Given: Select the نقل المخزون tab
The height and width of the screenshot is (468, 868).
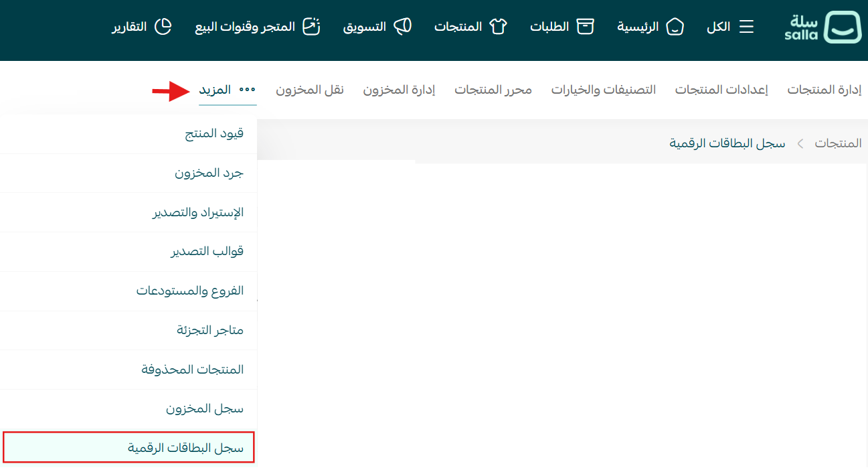Looking at the screenshot, I should pos(310,88).
